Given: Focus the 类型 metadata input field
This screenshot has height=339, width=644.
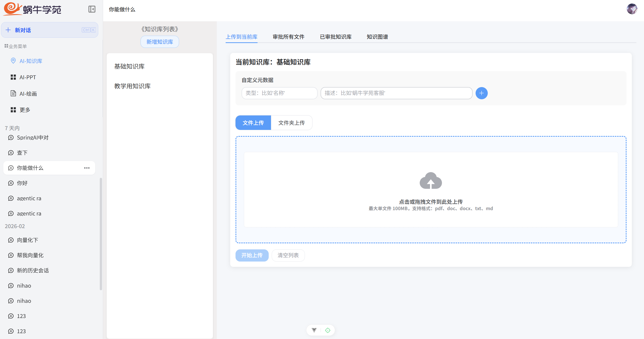Looking at the screenshot, I should [x=279, y=93].
